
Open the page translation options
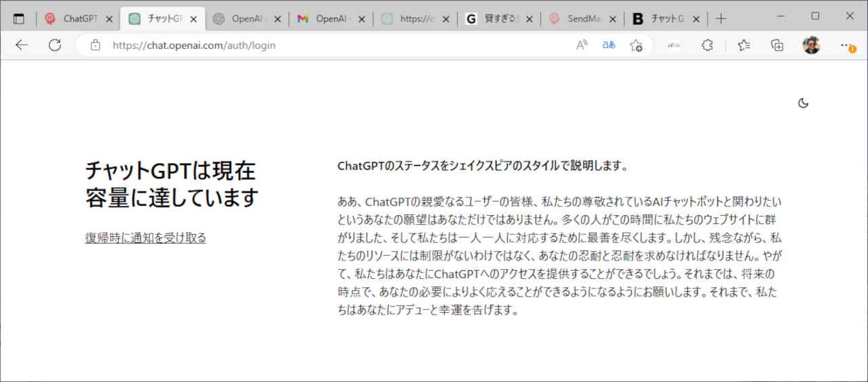pos(609,45)
